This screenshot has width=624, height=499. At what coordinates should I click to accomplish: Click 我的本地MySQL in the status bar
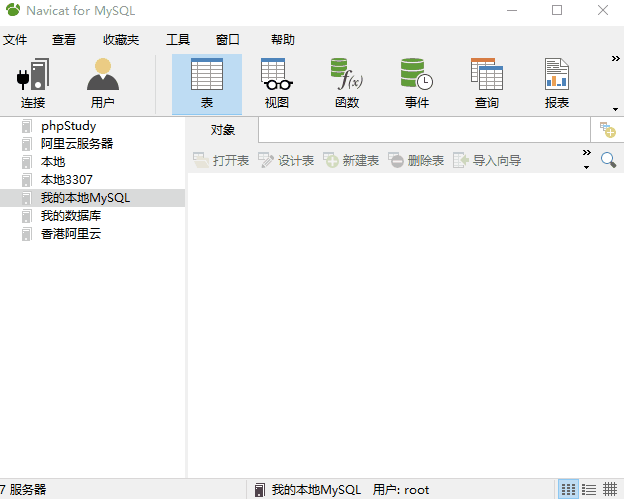(316, 489)
